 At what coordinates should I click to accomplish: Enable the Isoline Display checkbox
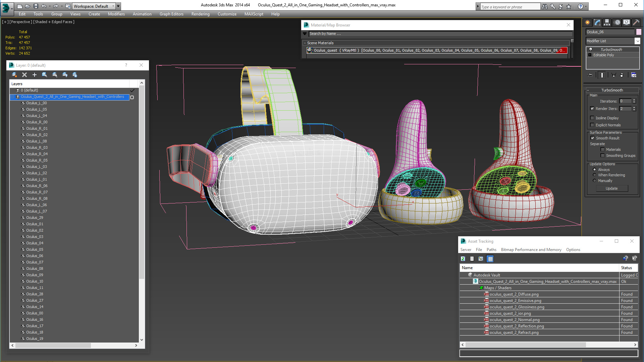tap(592, 118)
